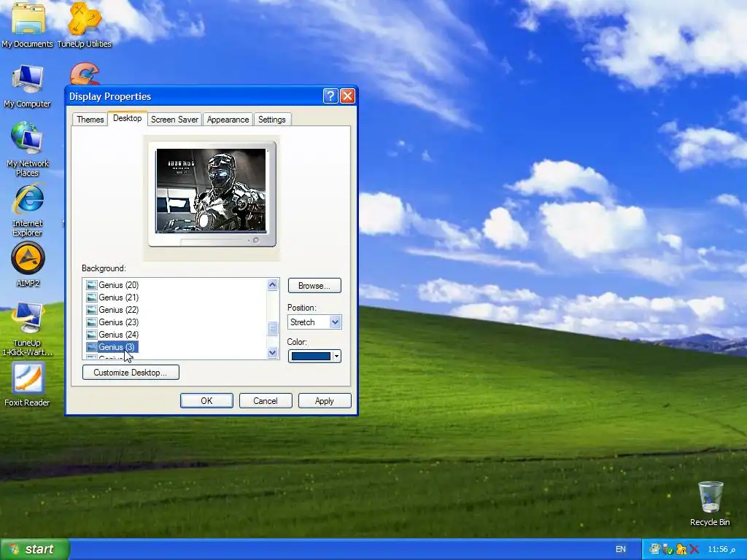Select the TuneUp 1-Kick-Wart shortcut icon
The height and width of the screenshot is (560, 747).
pos(27,329)
